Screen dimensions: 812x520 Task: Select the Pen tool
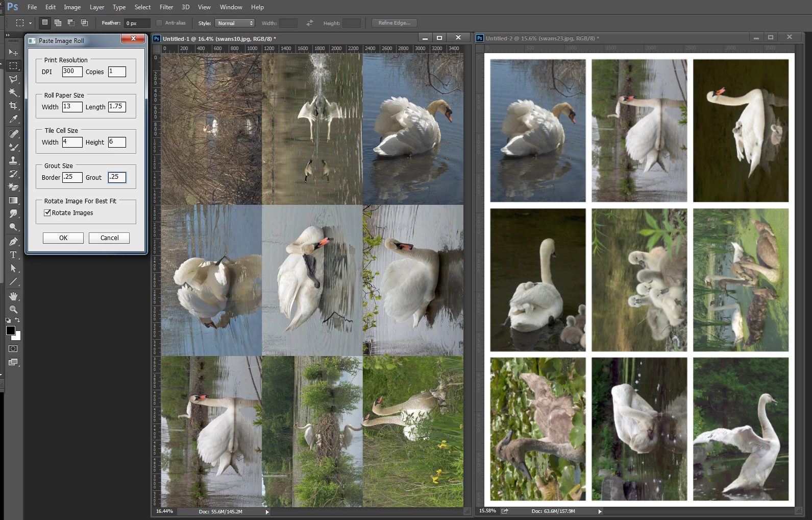13,242
